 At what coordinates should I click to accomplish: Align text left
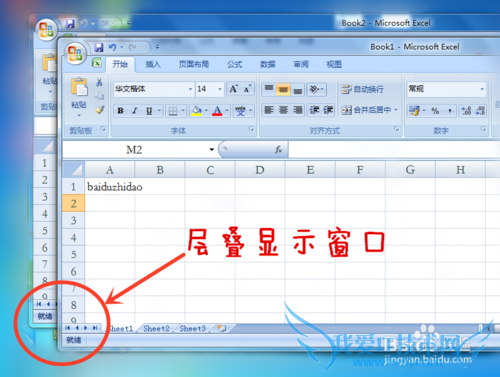pos(269,110)
